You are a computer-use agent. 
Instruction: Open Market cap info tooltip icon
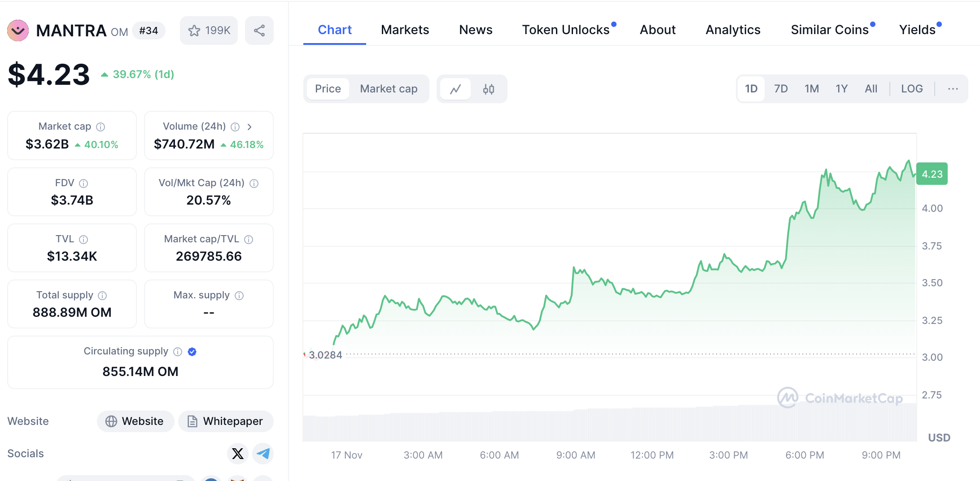[101, 127]
